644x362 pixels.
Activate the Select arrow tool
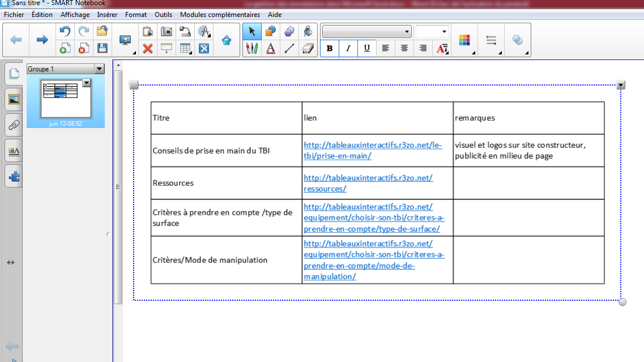pyautogui.click(x=252, y=31)
